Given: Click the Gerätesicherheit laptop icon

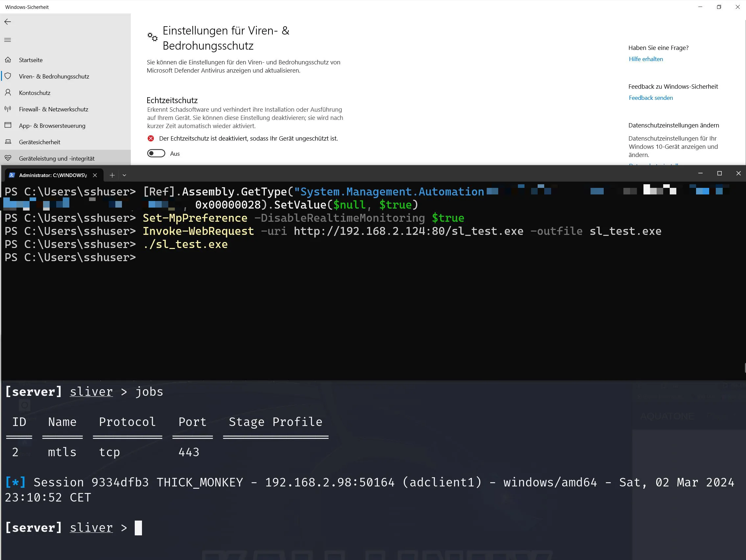Looking at the screenshot, I should pyautogui.click(x=8, y=142).
